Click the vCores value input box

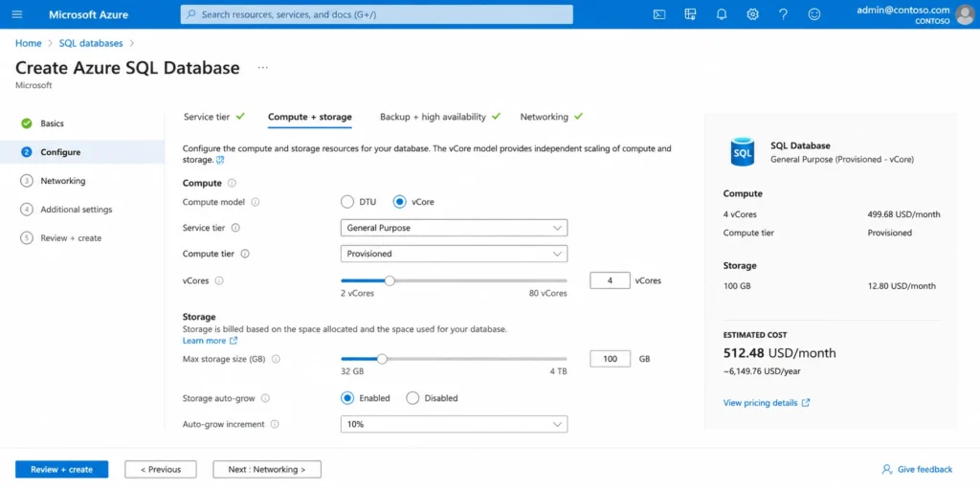(x=610, y=280)
